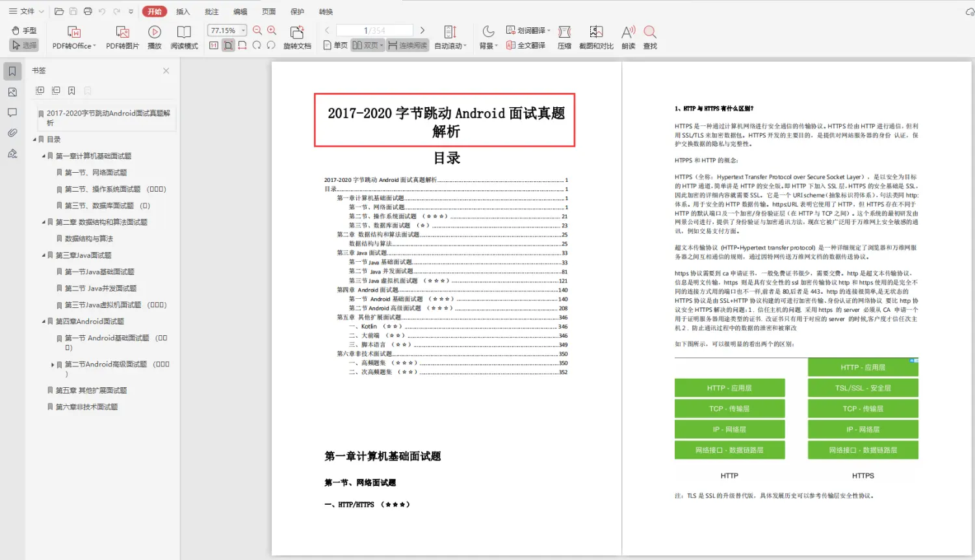Open the 截图和对比 screenshot tool
The height and width of the screenshot is (560, 975).
tap(595, 36)
